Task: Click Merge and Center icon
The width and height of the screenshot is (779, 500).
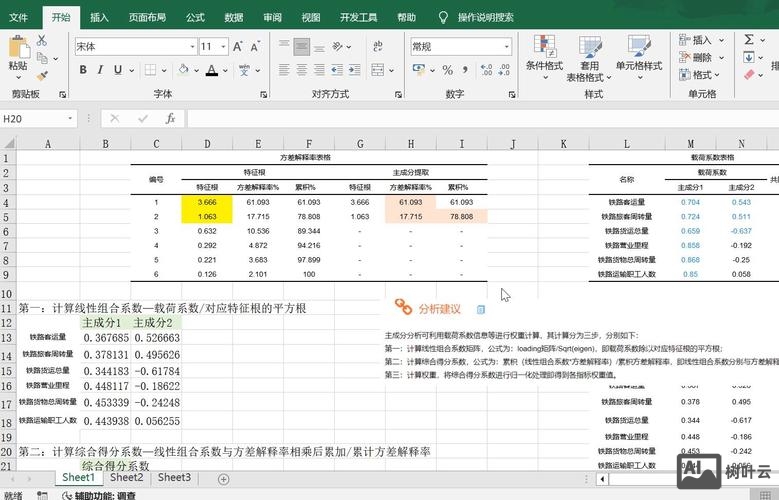Action: (x=378, y=70)
